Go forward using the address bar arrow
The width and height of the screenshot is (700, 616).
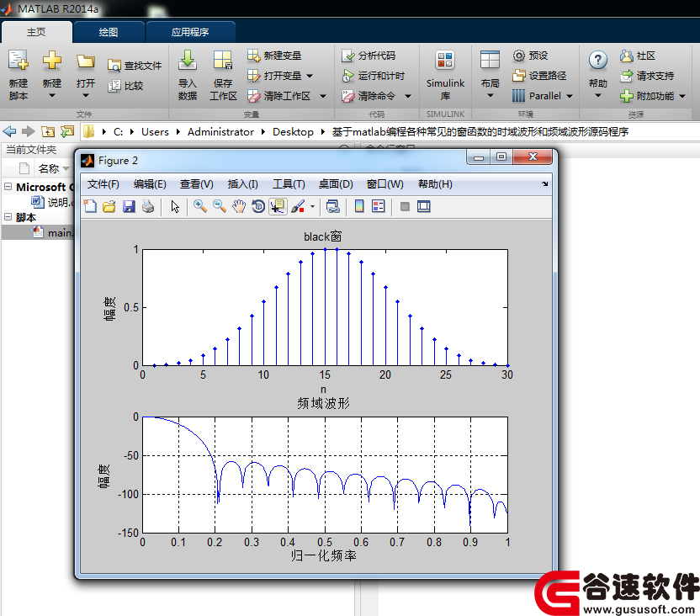[28, 131]
